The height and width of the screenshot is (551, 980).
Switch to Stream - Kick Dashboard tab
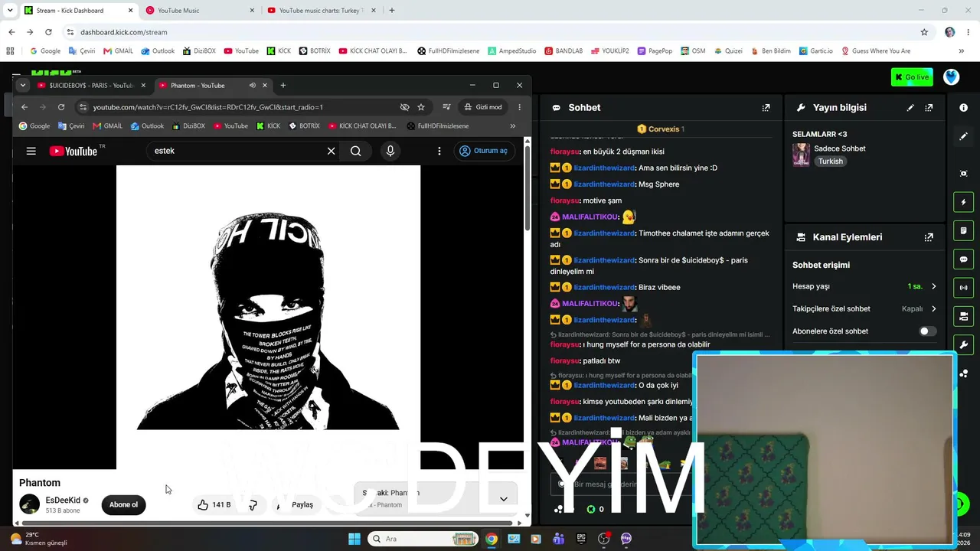click(78, 11)
